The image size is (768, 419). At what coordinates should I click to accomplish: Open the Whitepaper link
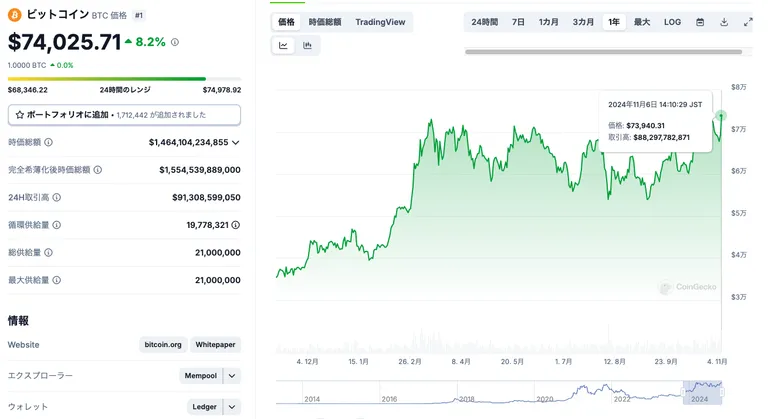[216, 345]
